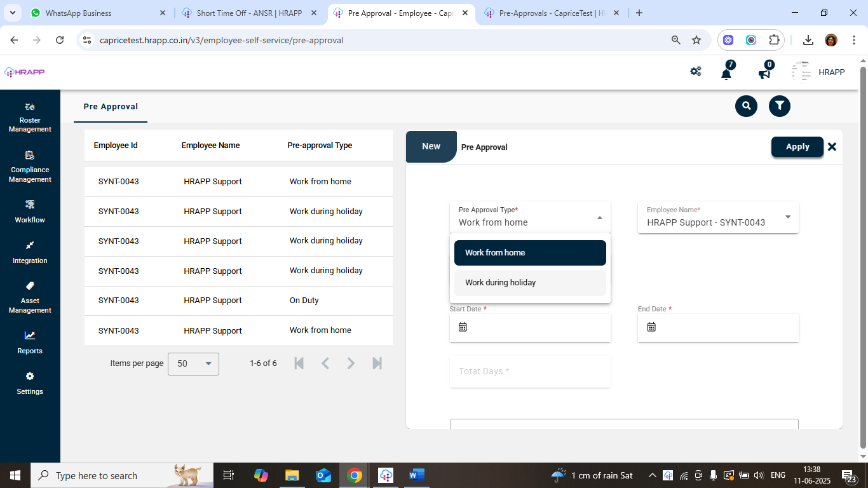Open the Reports sidebar item
This screenshot has height=488, width=868.
tap(30, 342)
